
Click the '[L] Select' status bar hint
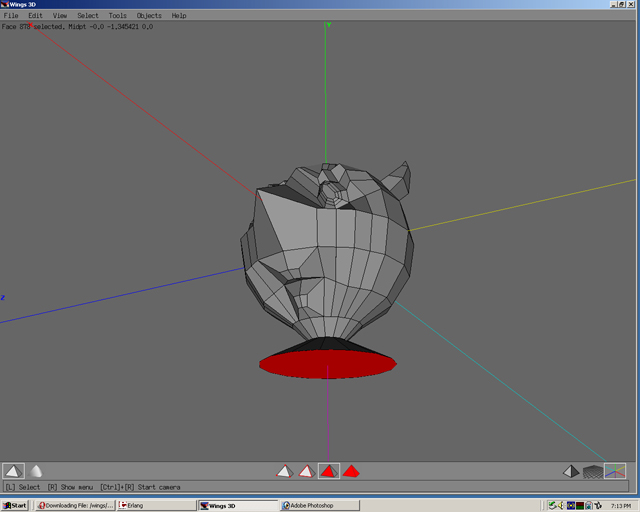(22, 487)
